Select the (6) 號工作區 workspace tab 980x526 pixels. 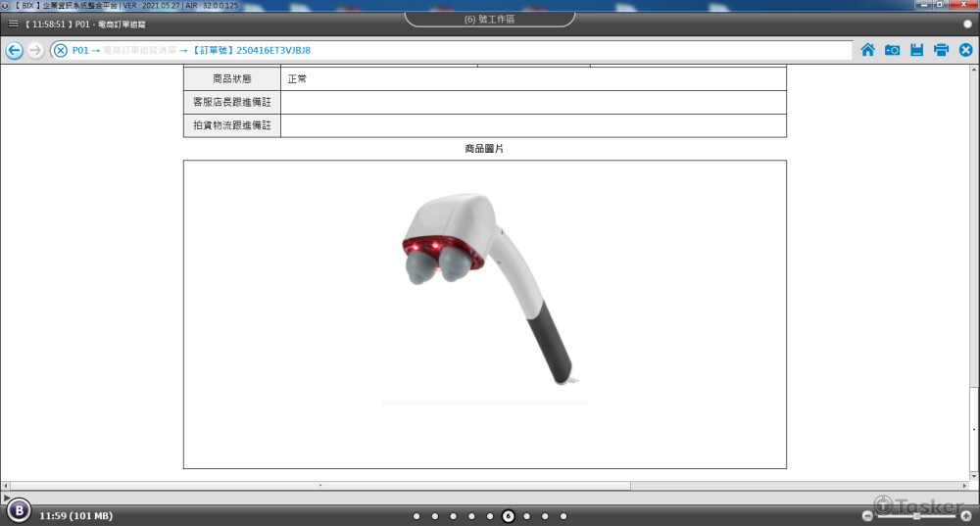[x=489, y=19]
